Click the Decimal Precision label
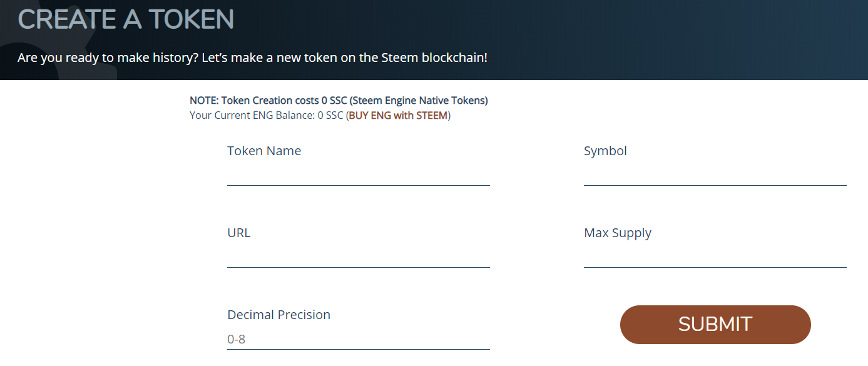 pyautogui.click(x=278, y=315)
